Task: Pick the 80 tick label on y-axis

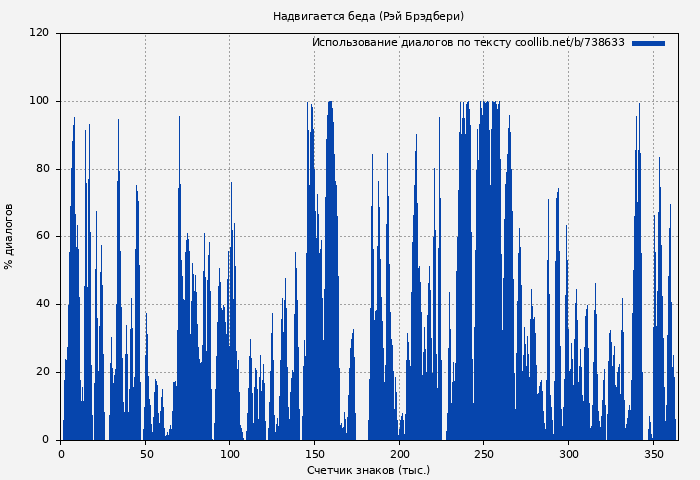Action: pyautogui.click(x=42, y=169)
